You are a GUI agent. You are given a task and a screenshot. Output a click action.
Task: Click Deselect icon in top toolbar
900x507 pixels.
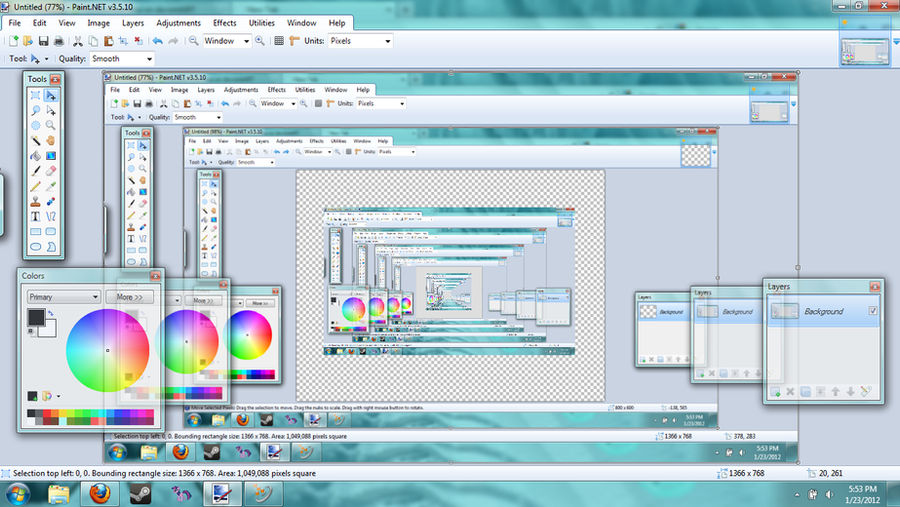click(x=138, y=41)
